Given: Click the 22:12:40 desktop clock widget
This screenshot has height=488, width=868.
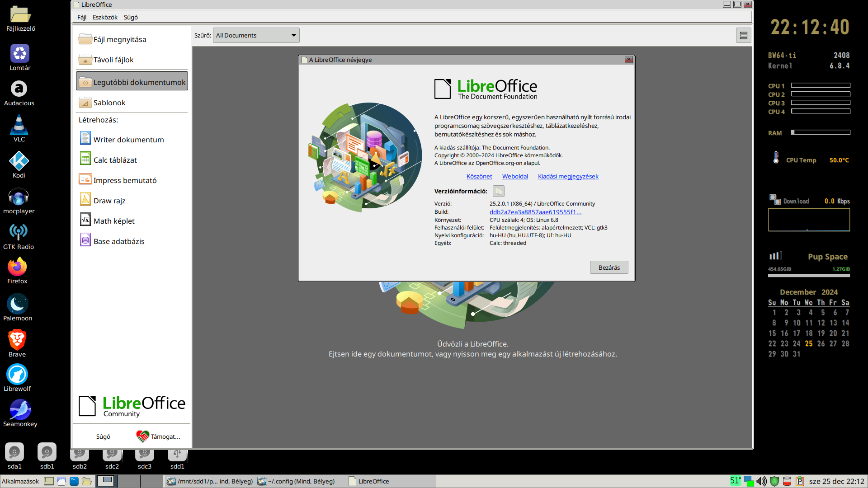Looking at the screenshot, I should tap(810, 27).
